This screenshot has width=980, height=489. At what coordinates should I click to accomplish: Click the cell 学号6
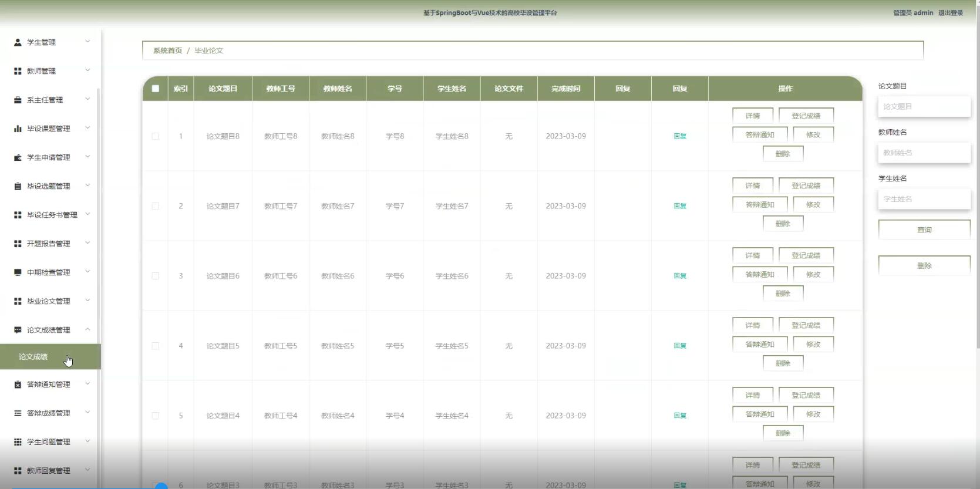[x=395, y=276]
